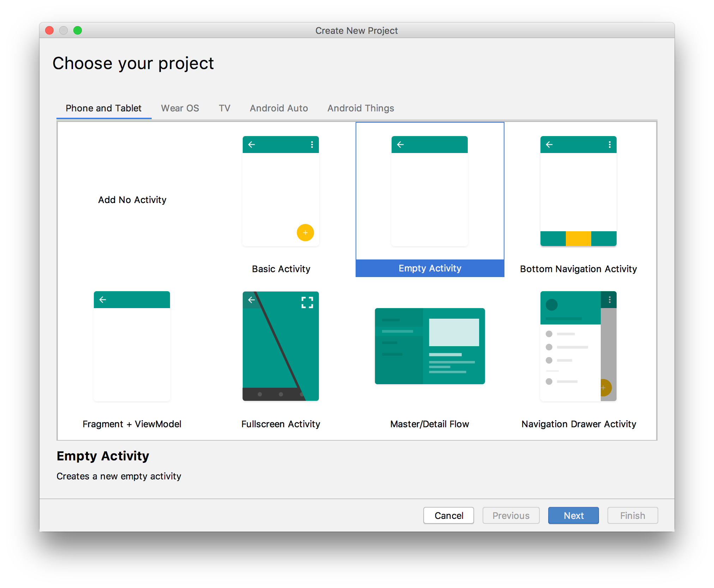Select the Fragment + ViewModel template
This screenshot has width=714, height=588.
pyautogui.click(x=132, y=347)
